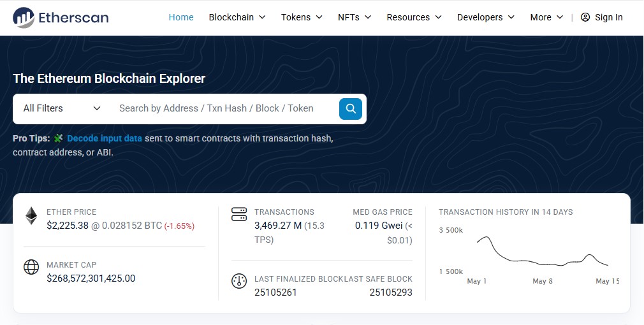Click the chevron next to NFTs
The image size is (644, 325).
pos(367,17)
